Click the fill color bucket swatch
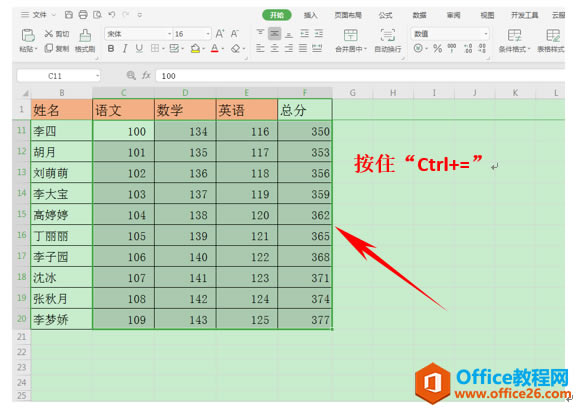This screenshot has width=578, height=411. point(195,49)
